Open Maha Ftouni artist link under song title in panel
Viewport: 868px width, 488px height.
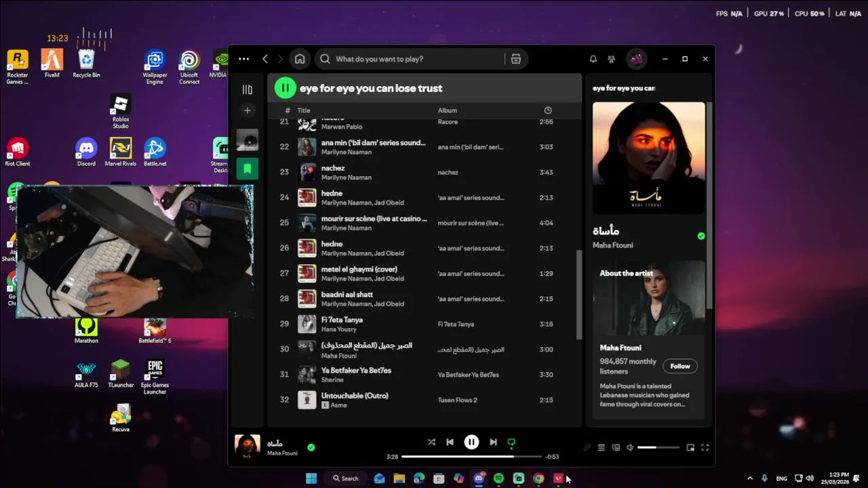pyautogui.click(x=613, y=245)
